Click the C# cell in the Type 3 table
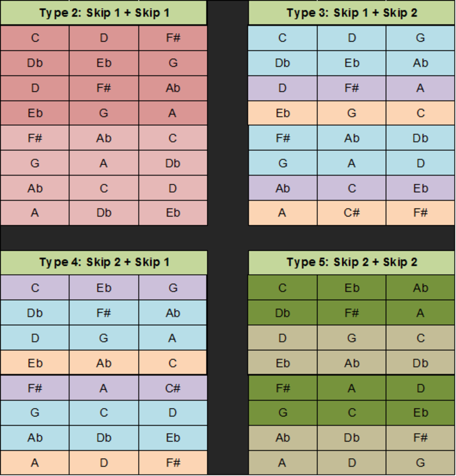The image size is (456, 476). (352, 213)
